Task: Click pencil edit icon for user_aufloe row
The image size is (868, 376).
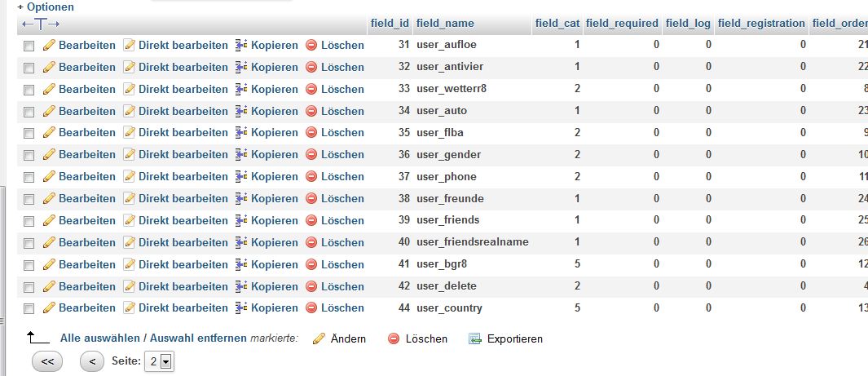Action: tap(49, 46)
